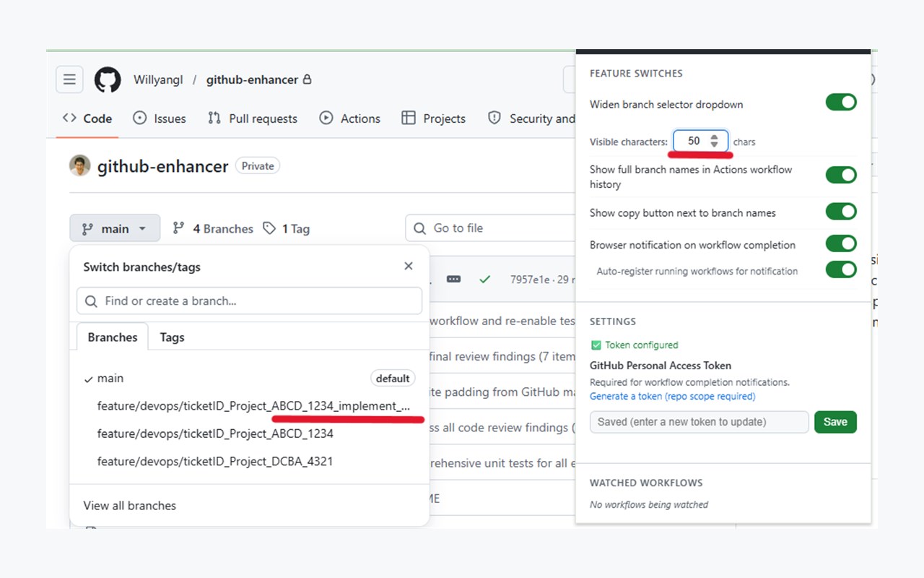This screenshot has height=578, width=924.
Task: Focus the Go to file search field
Action: (x=491, y=228)
